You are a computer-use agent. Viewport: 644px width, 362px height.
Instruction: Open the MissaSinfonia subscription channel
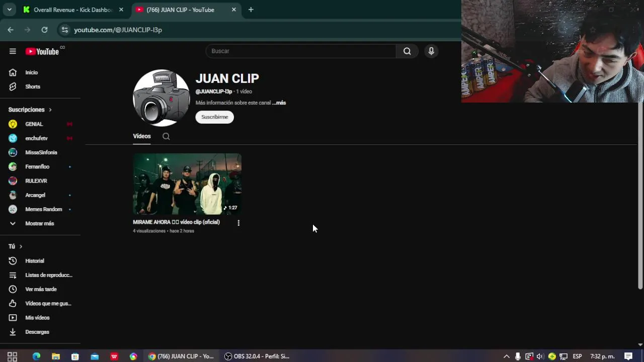[40, 152]
